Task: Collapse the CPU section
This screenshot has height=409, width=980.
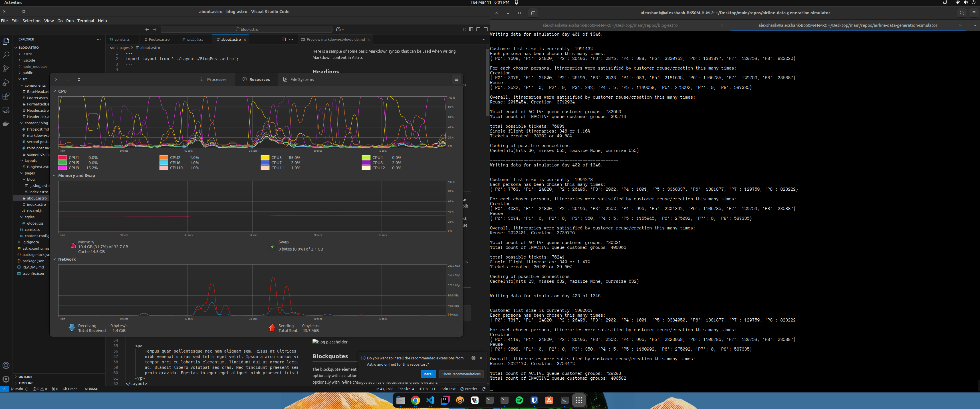Action: pyautogui.click(x=55, y=91)
